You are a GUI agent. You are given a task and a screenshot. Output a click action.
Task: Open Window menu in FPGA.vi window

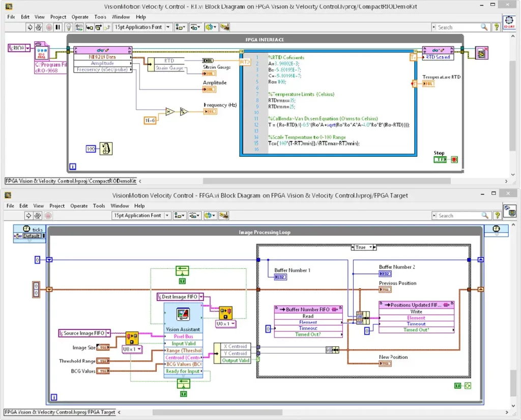pyautogui.click(x=120, y=206)
